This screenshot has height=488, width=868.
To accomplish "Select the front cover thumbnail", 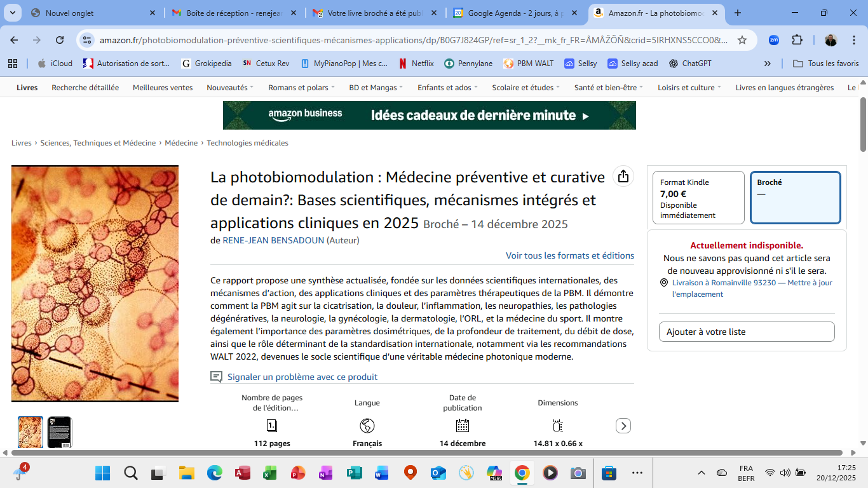I will pyautogui.click(x=31, y=432).
